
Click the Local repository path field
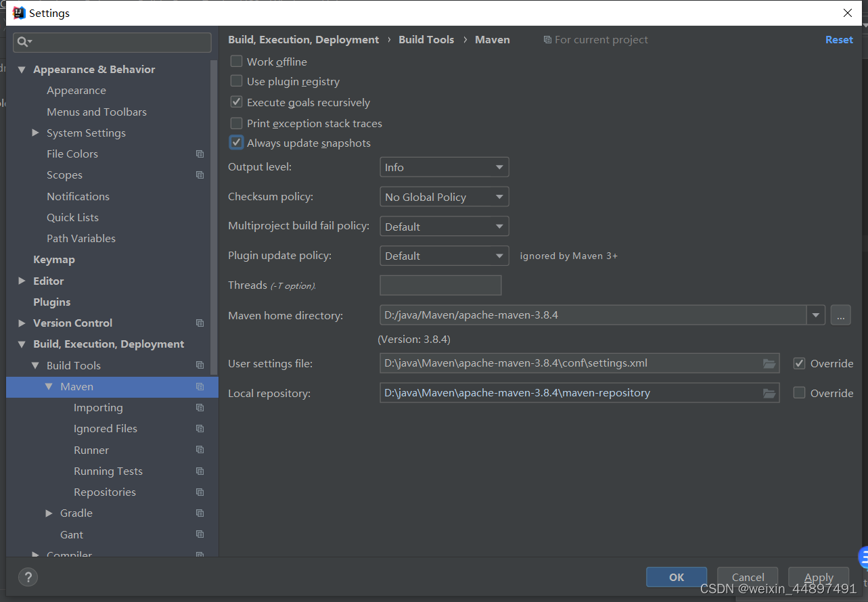pos(579,393)
